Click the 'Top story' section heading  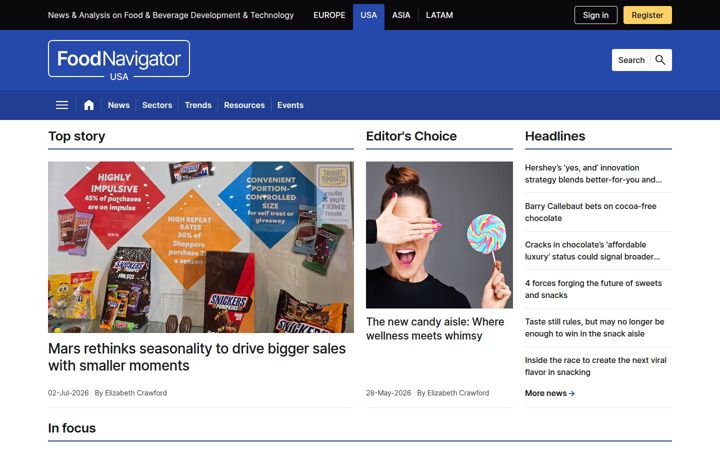[77, 136]
